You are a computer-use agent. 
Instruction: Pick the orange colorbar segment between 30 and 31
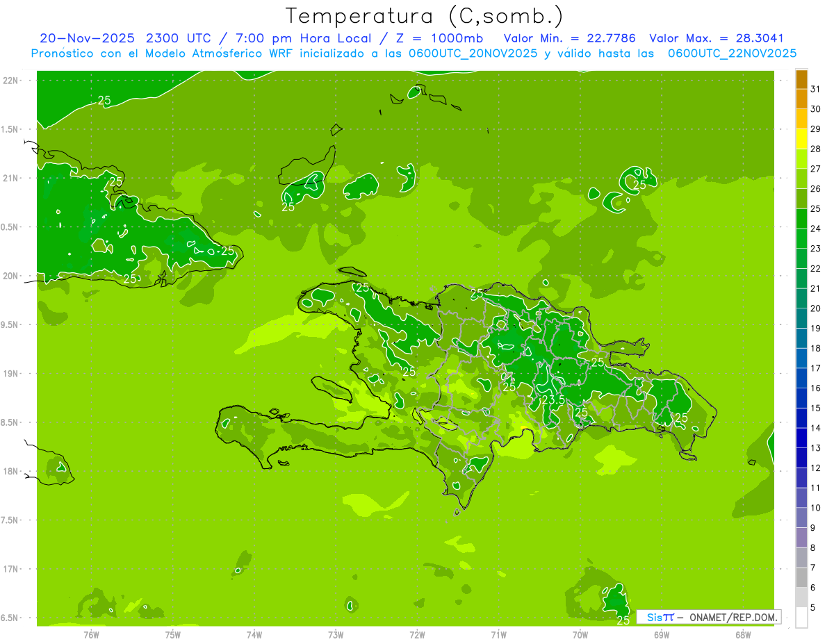801,99
